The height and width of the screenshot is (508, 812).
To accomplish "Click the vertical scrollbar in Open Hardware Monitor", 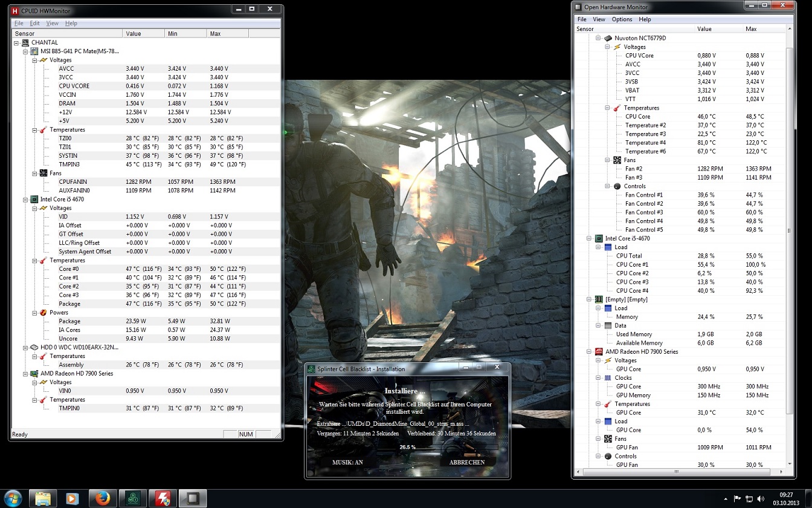I will click(789, 230).
